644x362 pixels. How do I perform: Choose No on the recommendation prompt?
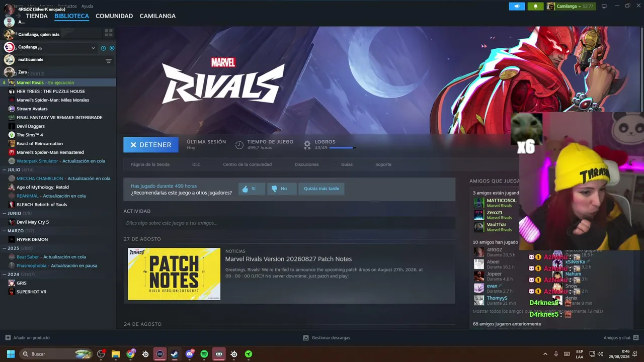tap(282, 189)
